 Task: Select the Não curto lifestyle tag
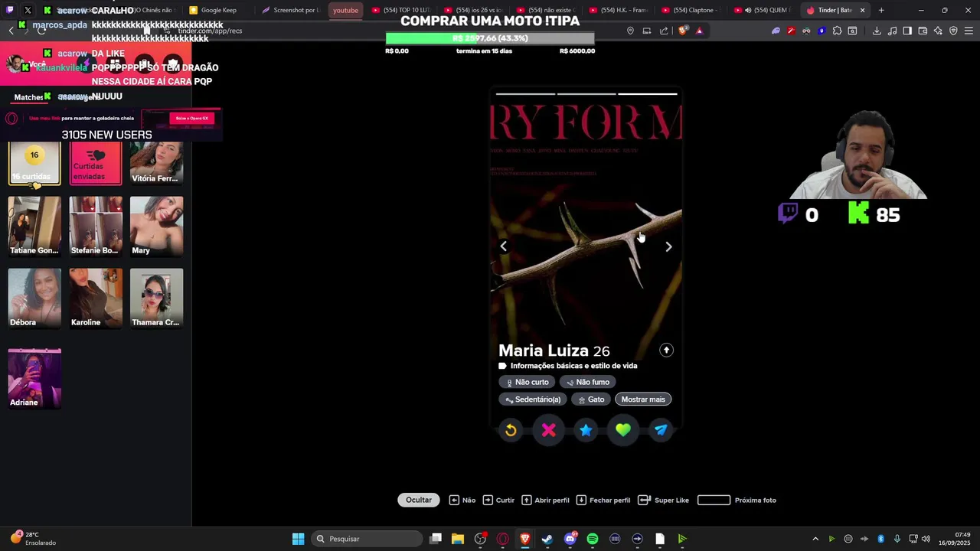coord(527,382)
